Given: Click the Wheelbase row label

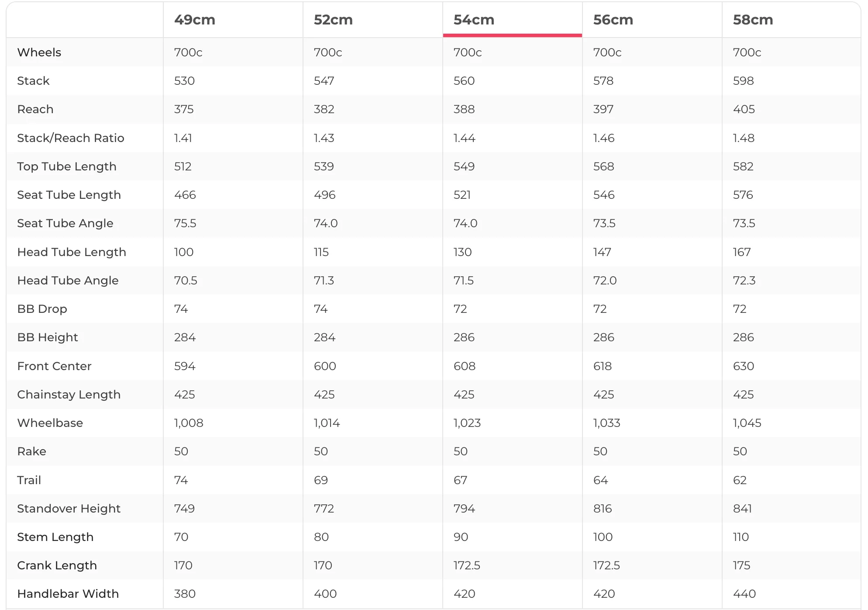Looking at the screenshot, I should coord(50,423).
